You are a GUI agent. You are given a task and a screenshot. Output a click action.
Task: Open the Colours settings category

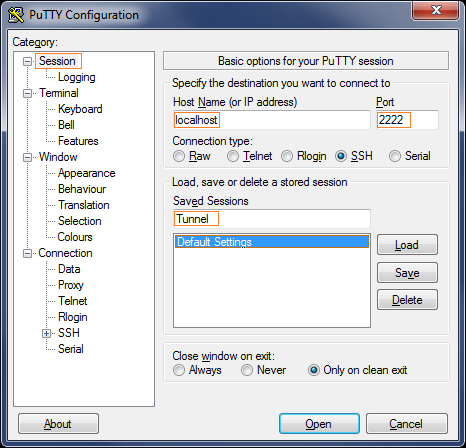tap(75, 237)
